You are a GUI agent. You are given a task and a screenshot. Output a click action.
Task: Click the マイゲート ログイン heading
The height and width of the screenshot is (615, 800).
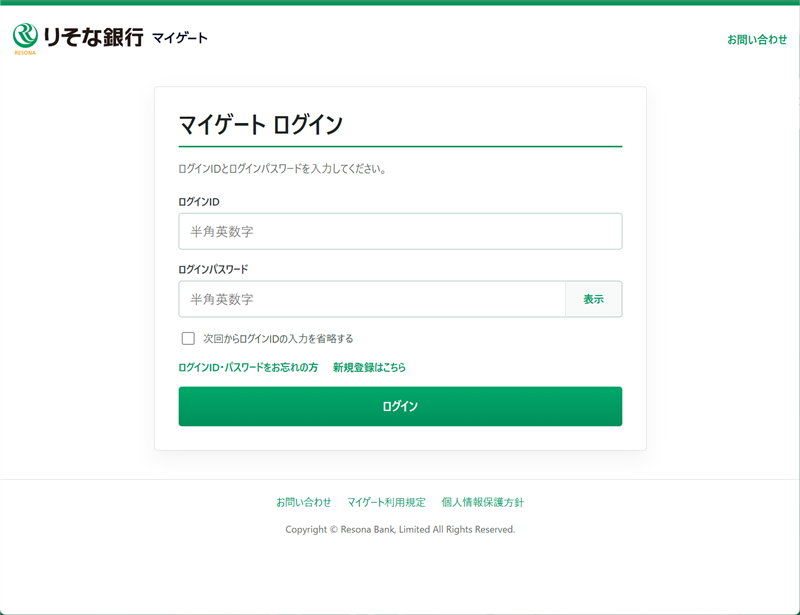(261, 125)
